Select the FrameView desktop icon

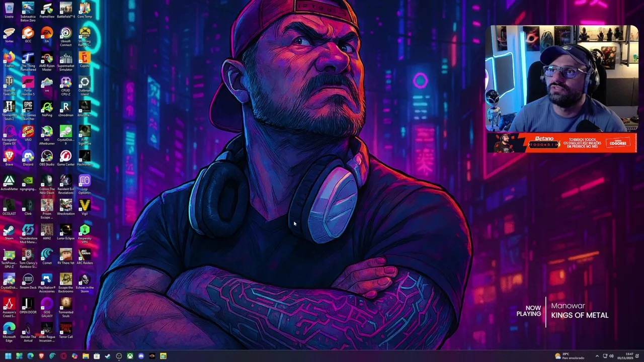(47, 11)
